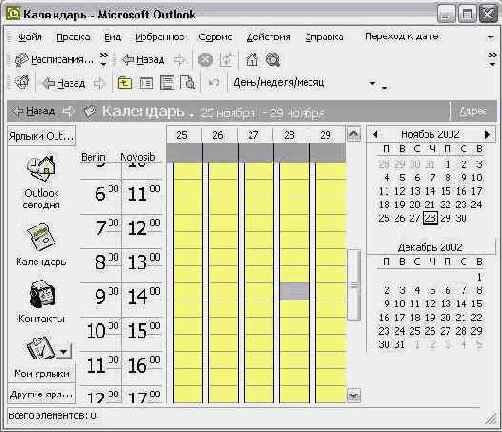Image resolution: width=502 pixels, height=432 pixels.
Task: Open the question box dropdown arrow
Action: click(491, 37)
